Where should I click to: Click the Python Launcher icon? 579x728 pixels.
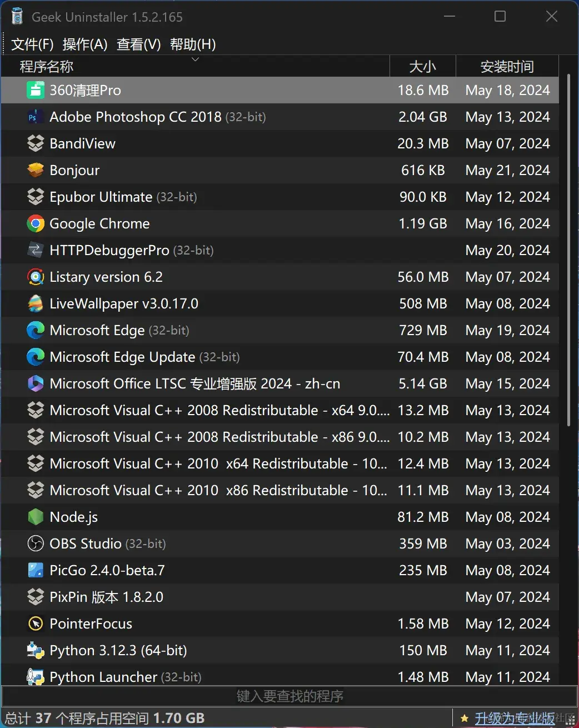pyautogui.click(x=36, y=676)
